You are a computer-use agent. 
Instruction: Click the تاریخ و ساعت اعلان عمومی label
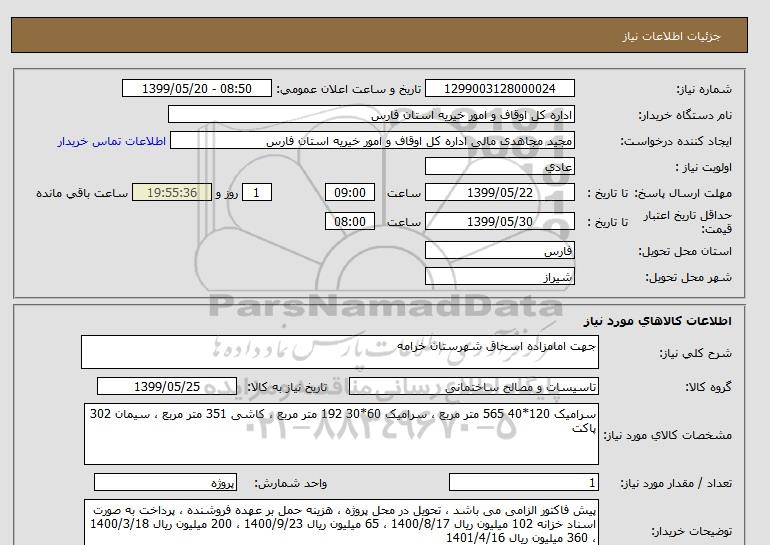[349, 89]
